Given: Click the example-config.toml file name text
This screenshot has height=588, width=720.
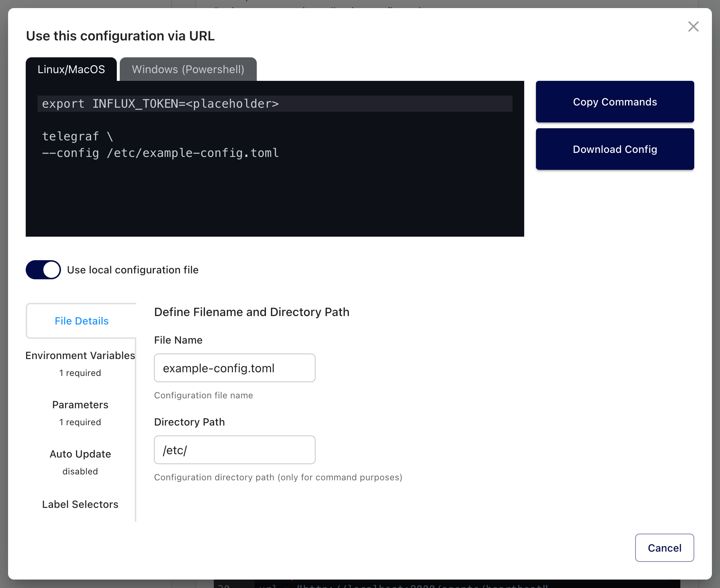Looking at the screenshot, I should tap(219, 368).
